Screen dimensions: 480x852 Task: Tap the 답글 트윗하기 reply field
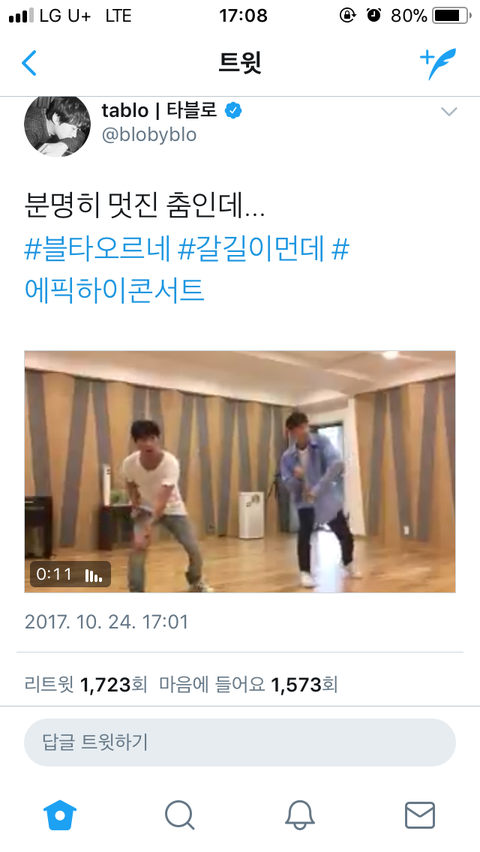tap(240, 742)
